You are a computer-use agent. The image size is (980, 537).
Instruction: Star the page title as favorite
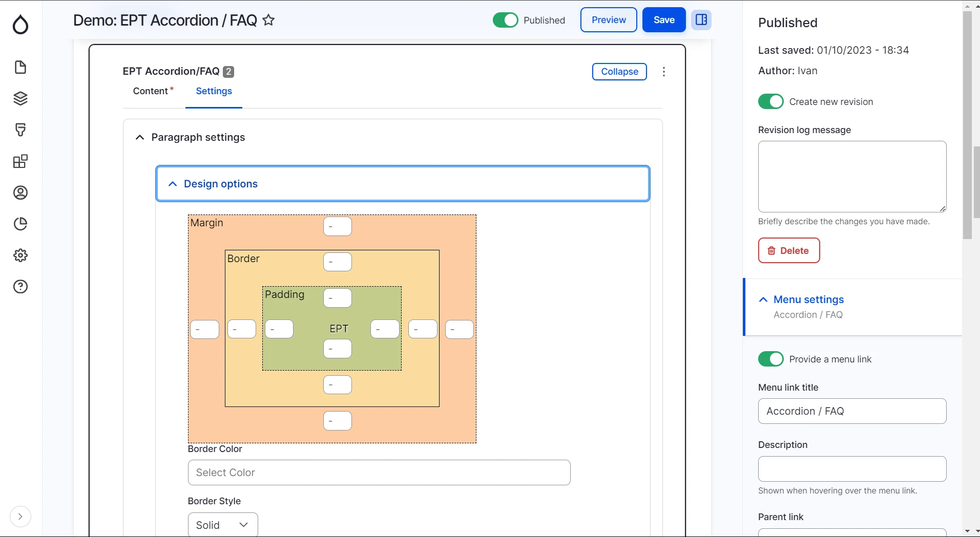[268, 20]
